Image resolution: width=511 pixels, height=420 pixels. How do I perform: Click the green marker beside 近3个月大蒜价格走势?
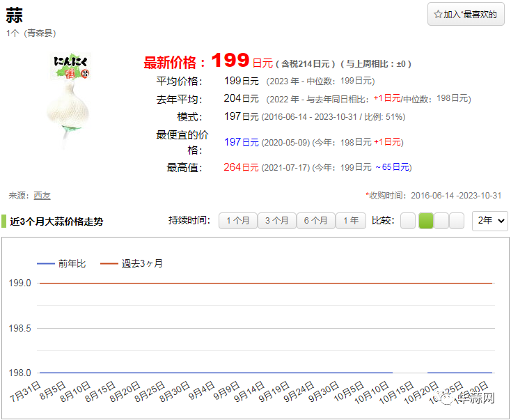point(3,221)
